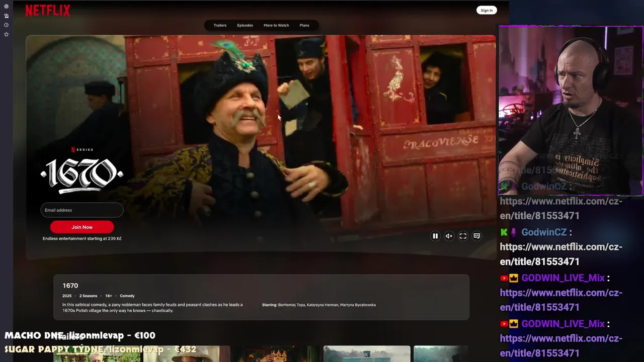Viewport: 644px width, 362px height.
Task: Click the red Join Now button
Action: pyautogui.click(x=82, y=227)
